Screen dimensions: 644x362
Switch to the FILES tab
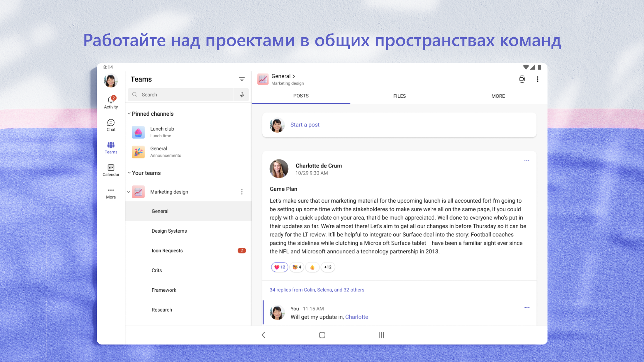(399, 96)
